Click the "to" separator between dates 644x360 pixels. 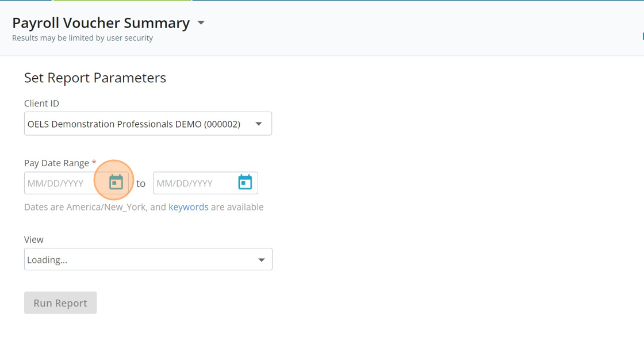pyautogui.click(x=141, y=184)
